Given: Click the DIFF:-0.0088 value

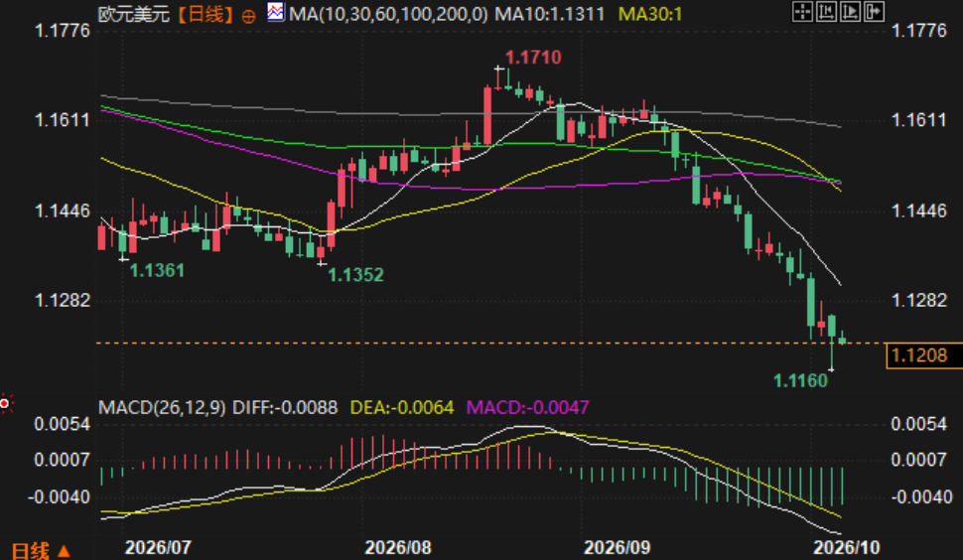Looking at the screenshot, I should (x=285, y=407).
